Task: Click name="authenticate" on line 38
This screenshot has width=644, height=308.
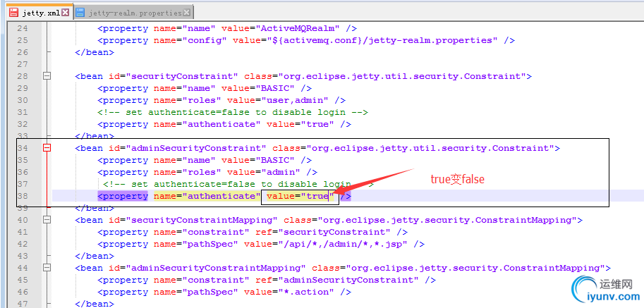Action: tap(207, 196)
